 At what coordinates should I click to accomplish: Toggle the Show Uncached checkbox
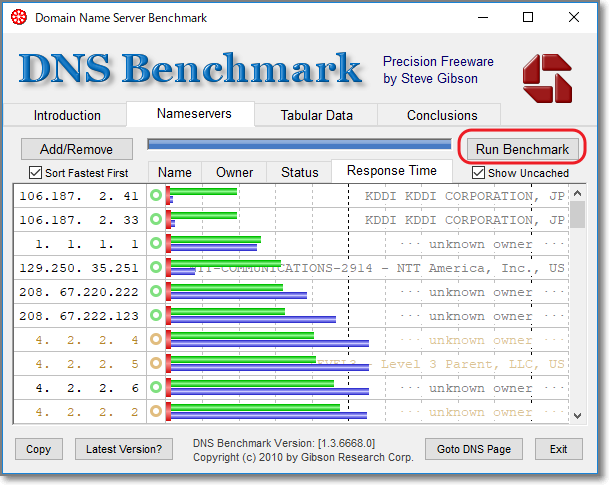(x=479, y=173)
